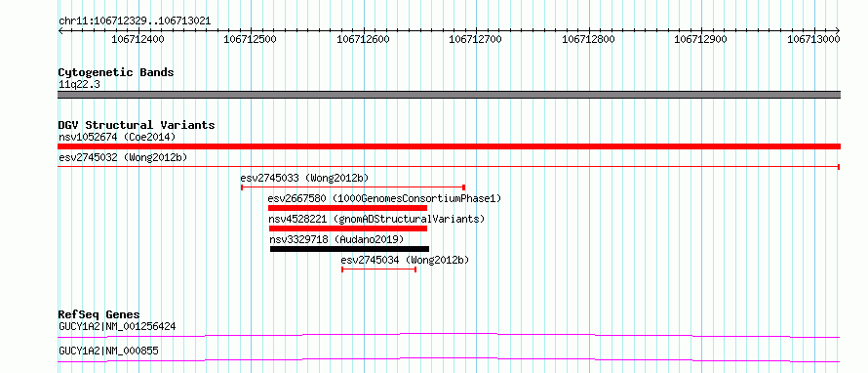Click the 106712700 ruler position marker

(x=476, y=39)
